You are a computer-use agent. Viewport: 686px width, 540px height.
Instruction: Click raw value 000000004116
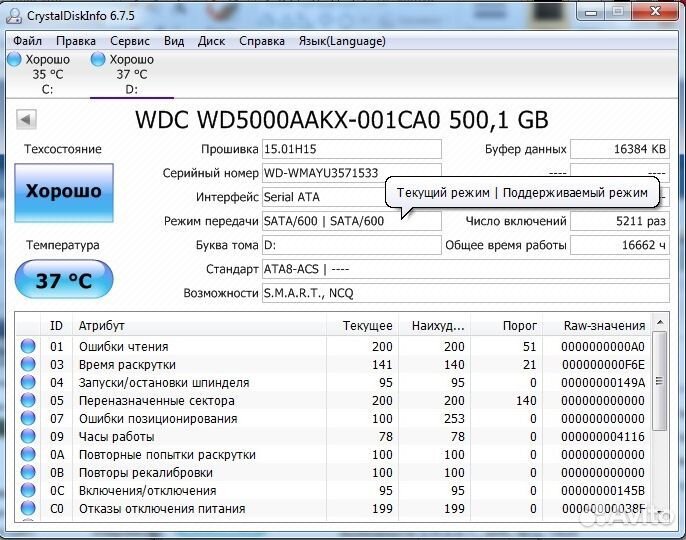pyautogui.click(x=603, y=437)
